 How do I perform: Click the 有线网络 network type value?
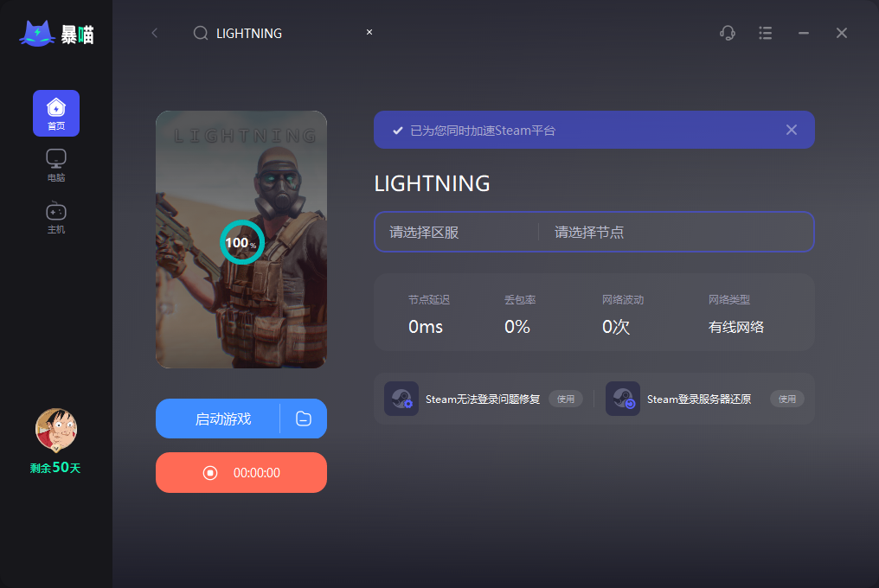click(736, 327)
